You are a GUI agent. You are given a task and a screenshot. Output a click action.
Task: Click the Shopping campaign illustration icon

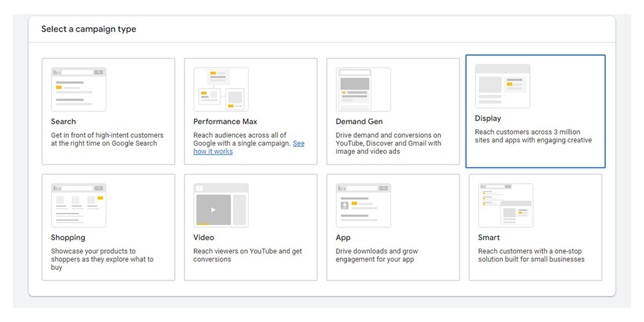(79, 205)
